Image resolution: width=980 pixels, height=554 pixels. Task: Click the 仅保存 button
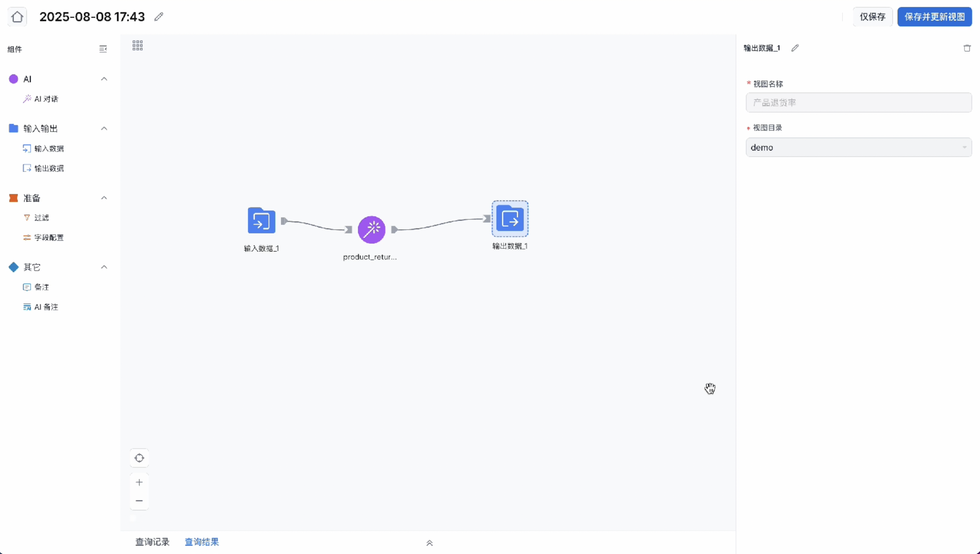click(x=872, y=17)
